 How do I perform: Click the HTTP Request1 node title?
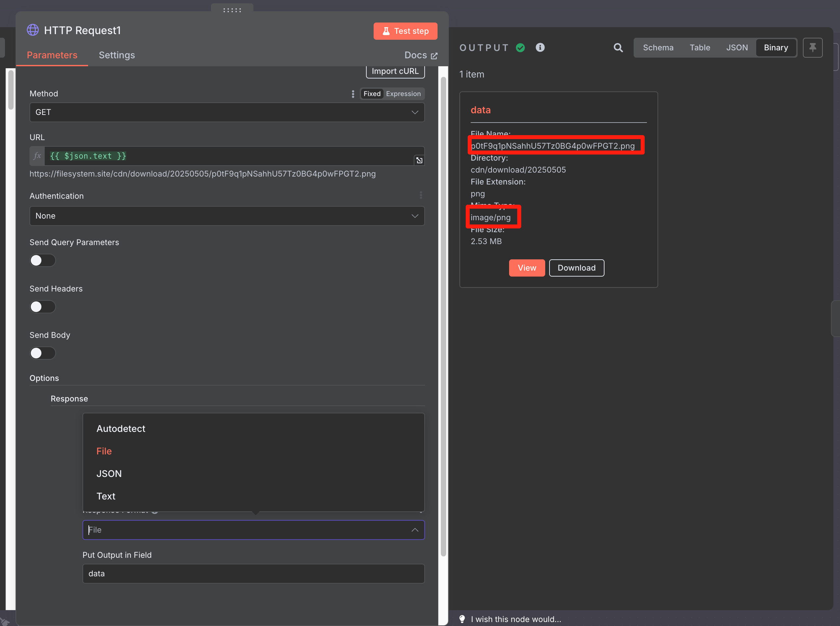pyautogui.click(x=82, y=30)
